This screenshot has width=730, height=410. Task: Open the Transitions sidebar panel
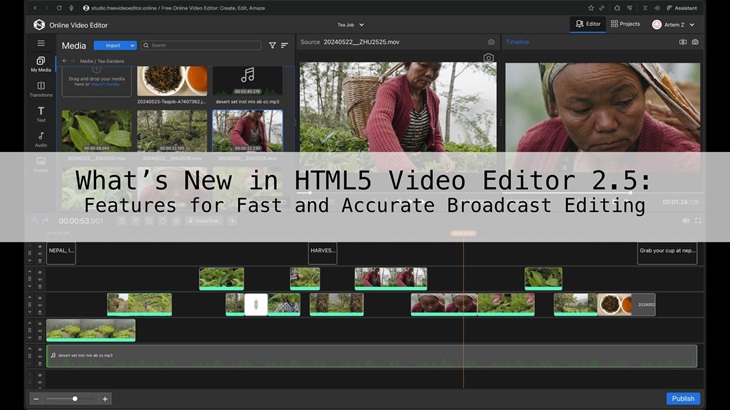pos(41,89)
